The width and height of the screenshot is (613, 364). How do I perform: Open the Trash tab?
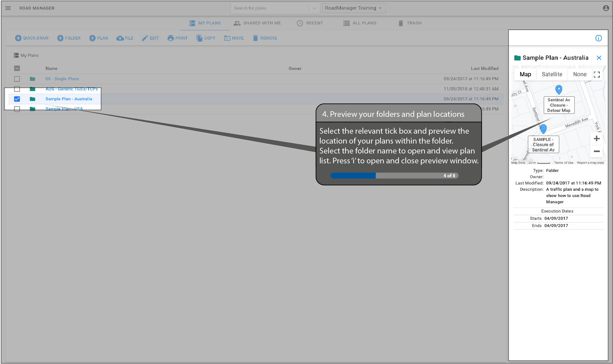[410, 23]
